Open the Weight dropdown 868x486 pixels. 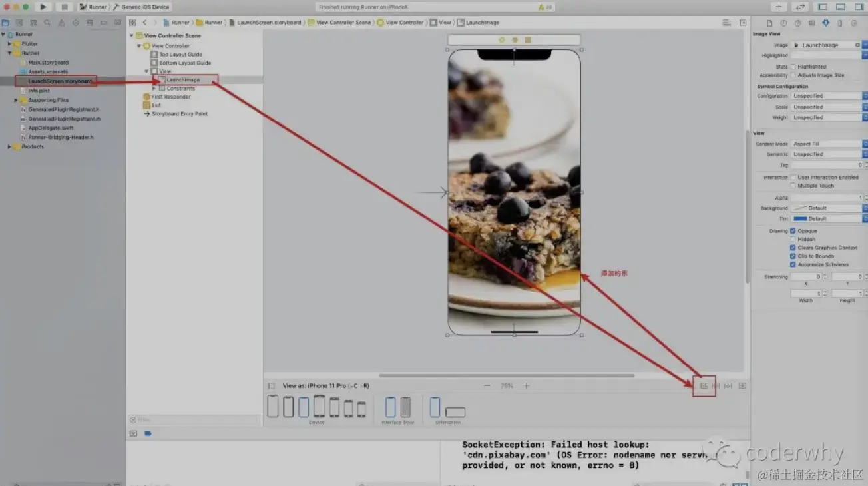coord(829,117)
